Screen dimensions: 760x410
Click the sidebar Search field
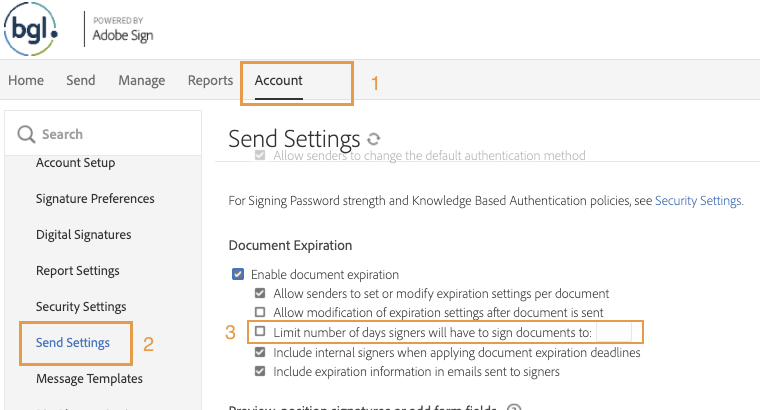[110, 134]
